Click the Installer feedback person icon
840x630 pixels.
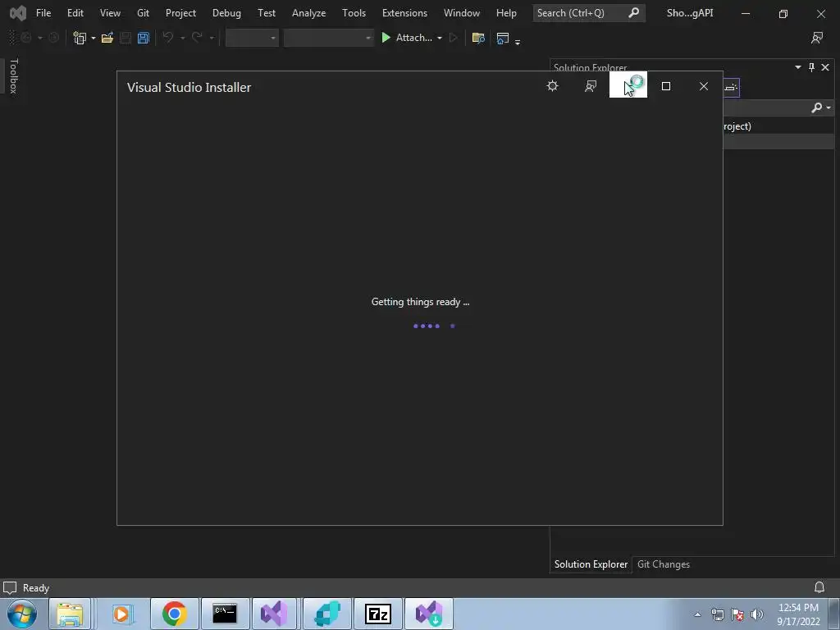point(591,85)
